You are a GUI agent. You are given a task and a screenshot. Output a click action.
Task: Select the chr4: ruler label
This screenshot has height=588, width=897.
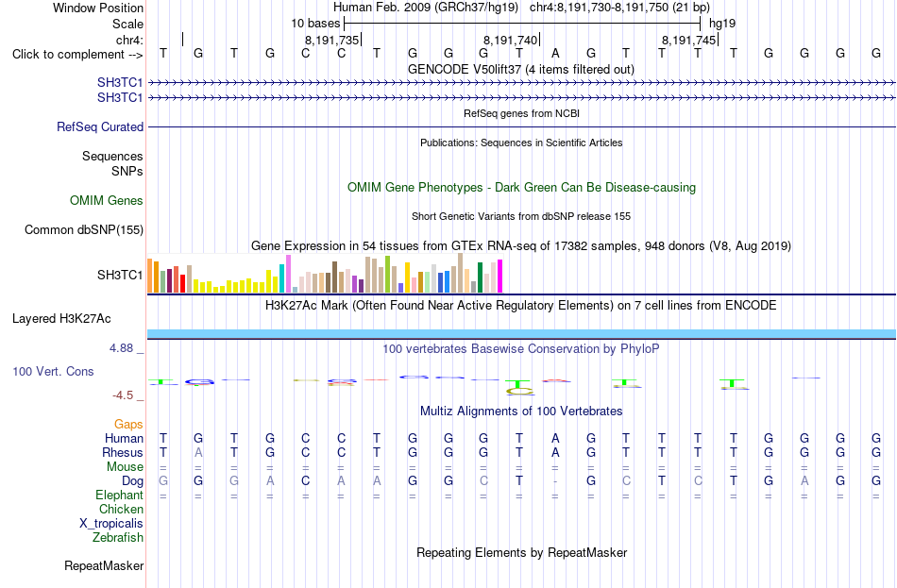click(x=129, y=40)
